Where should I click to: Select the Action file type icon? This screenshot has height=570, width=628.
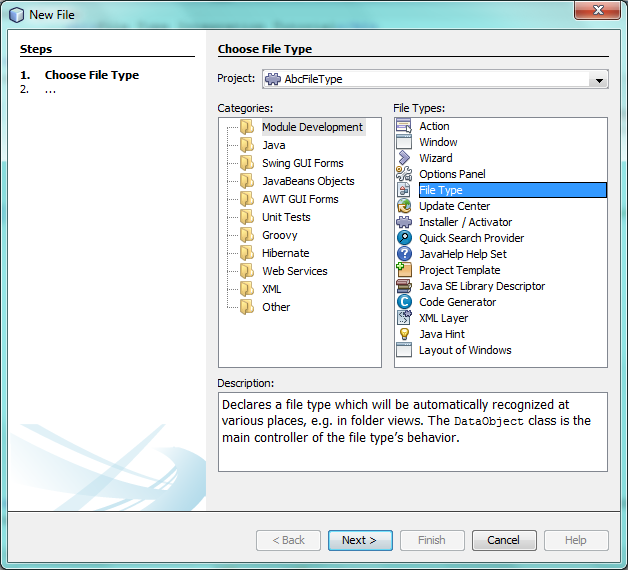(404, 126)
